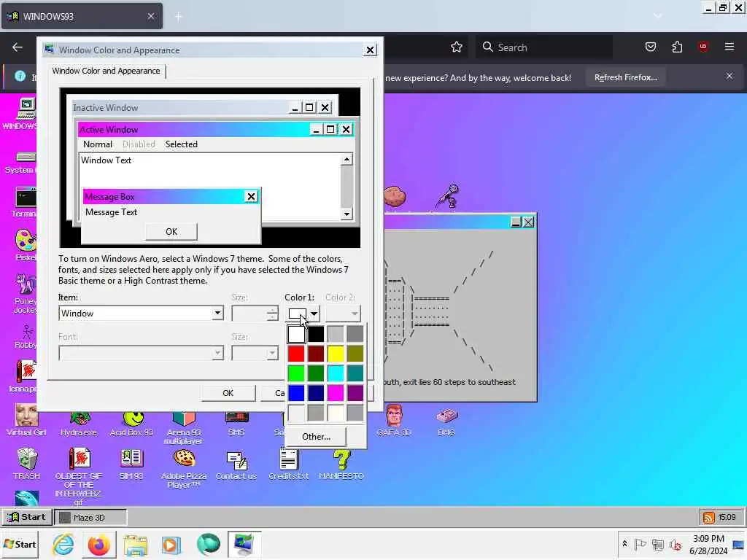Open the Virtual Girl desktop icon
The image size is (747, 560).
pyautogui.click(x=27, y=420)
